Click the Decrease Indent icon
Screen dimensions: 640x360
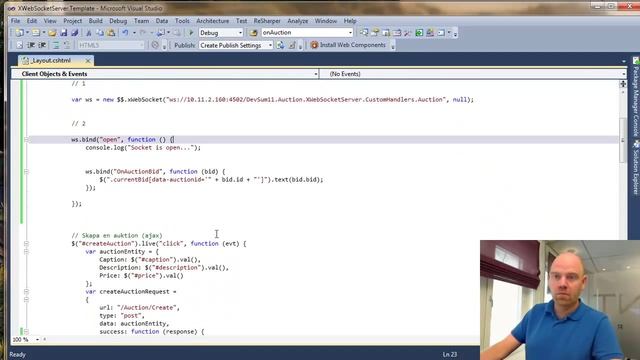tap(31, 45)
